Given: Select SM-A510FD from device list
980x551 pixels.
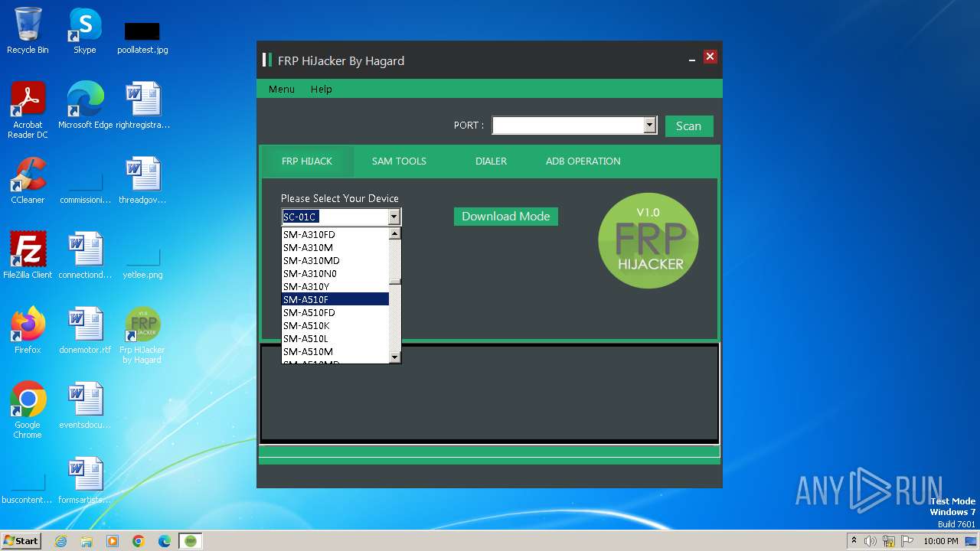Looking at the screenshot, I should 335,312.
